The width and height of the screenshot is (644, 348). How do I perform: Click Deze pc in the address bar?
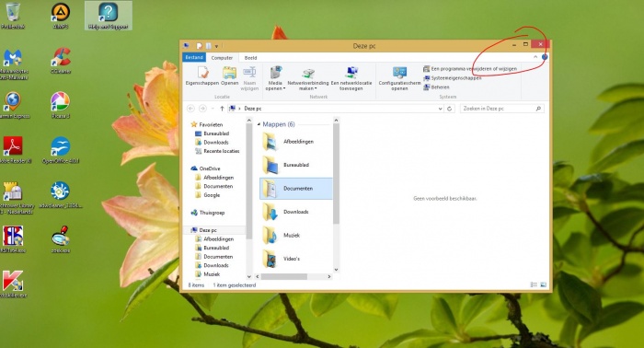coord(253,109)
